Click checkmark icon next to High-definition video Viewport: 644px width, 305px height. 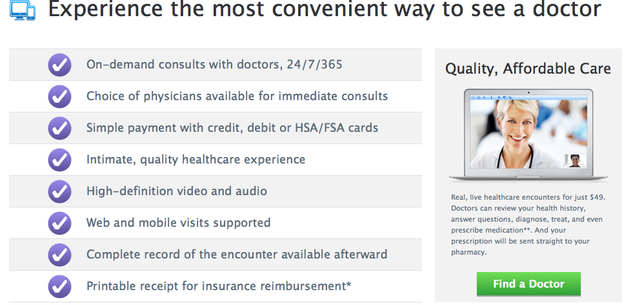coord(59,191)
